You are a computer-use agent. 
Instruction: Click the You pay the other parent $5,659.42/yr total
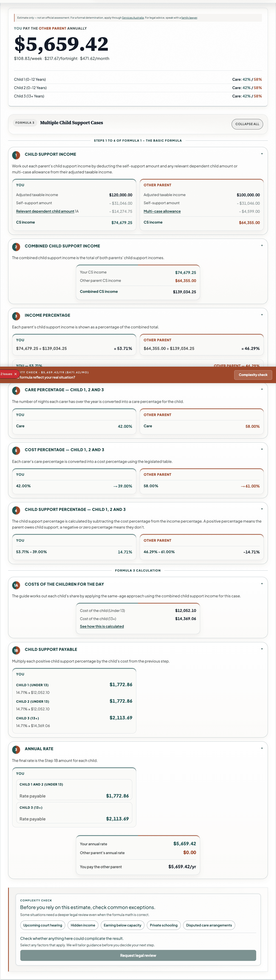(x=182, y=867)
